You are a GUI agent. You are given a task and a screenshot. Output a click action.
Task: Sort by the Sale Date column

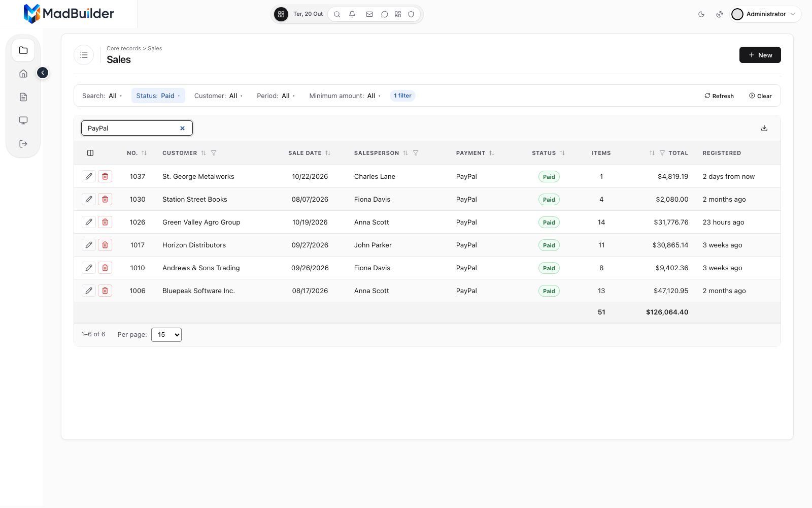coord(328,153)
